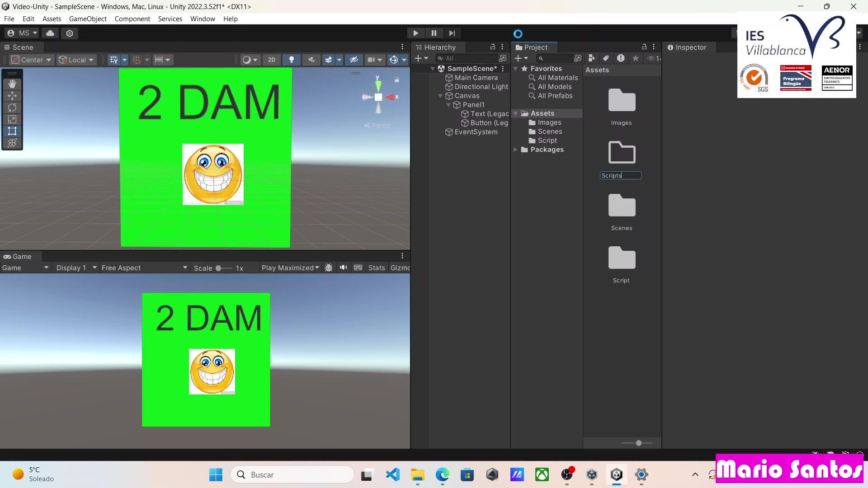Select the Move tool

coord(12,96)
